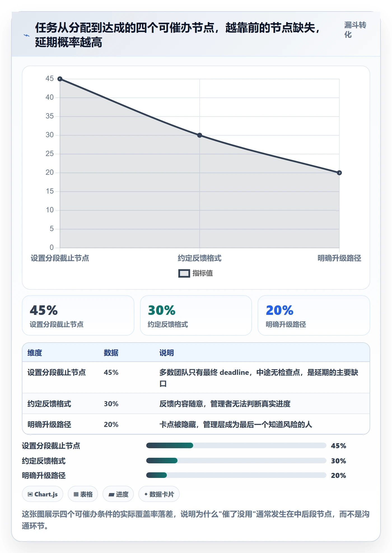The width and height of the screenshot is (392, 553).
Task: Click the 45% label beside progress bar
Action: point(339,446)
